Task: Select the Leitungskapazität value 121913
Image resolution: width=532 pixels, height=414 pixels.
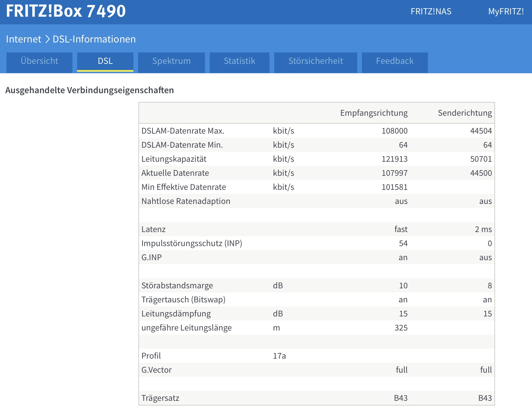Action: 394,159
